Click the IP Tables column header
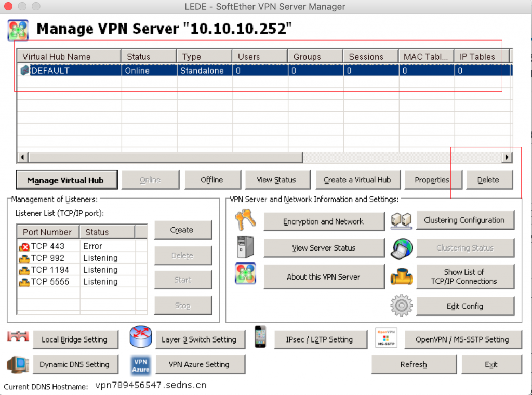The width and height of the screenshot is (532, 395). (482, 57)
